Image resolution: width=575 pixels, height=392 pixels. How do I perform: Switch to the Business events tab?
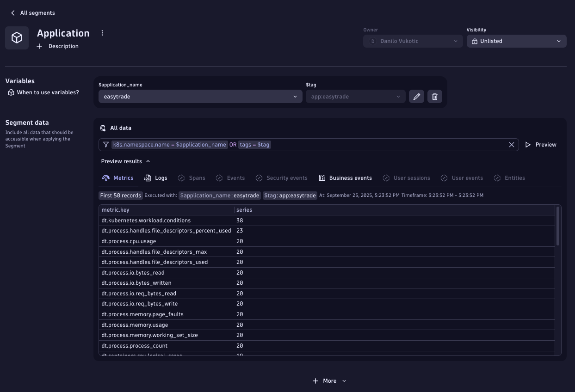[x=345, y=178]
